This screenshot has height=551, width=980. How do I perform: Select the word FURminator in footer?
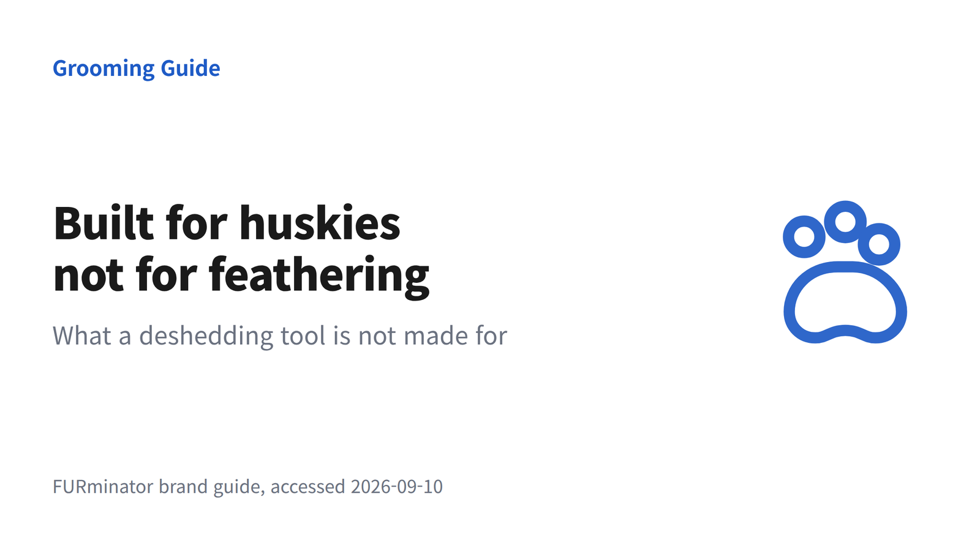(x=103, y=486)
